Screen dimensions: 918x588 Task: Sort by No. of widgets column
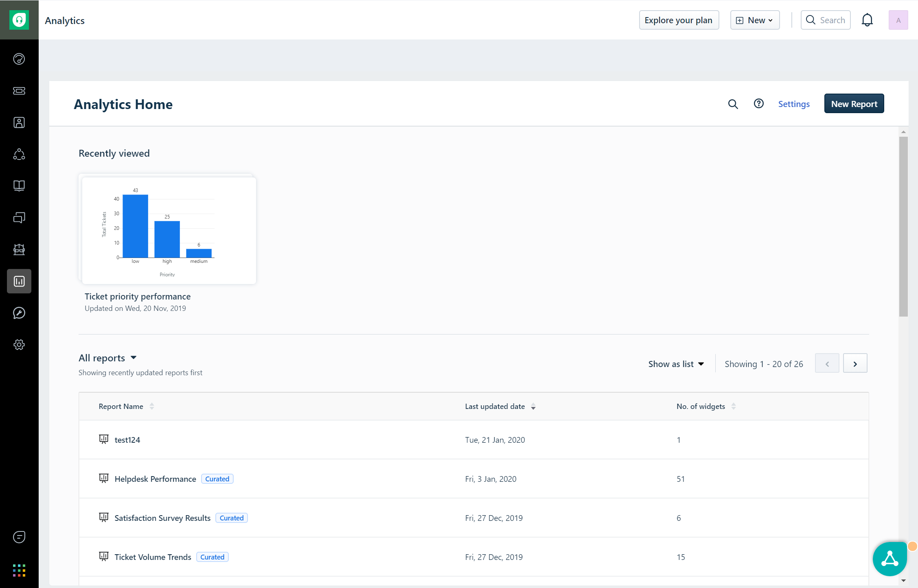click(x=734, y=406)
